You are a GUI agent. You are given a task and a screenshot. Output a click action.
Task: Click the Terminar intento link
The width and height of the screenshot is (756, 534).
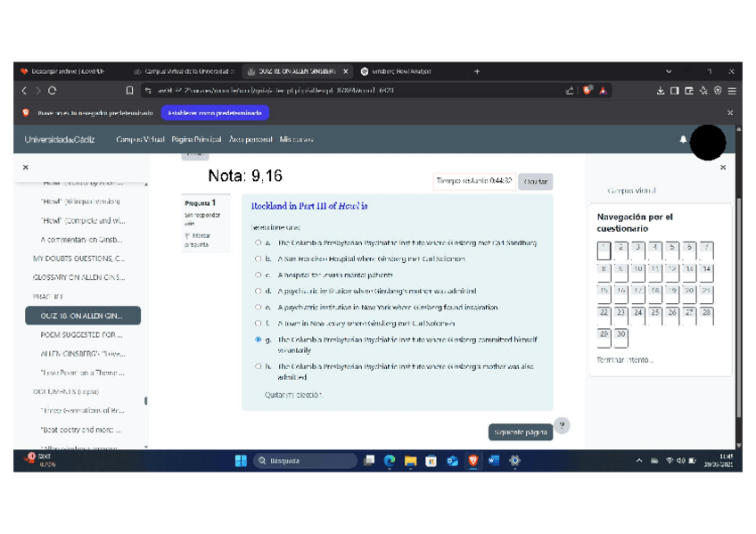click(x=625, y=360)
